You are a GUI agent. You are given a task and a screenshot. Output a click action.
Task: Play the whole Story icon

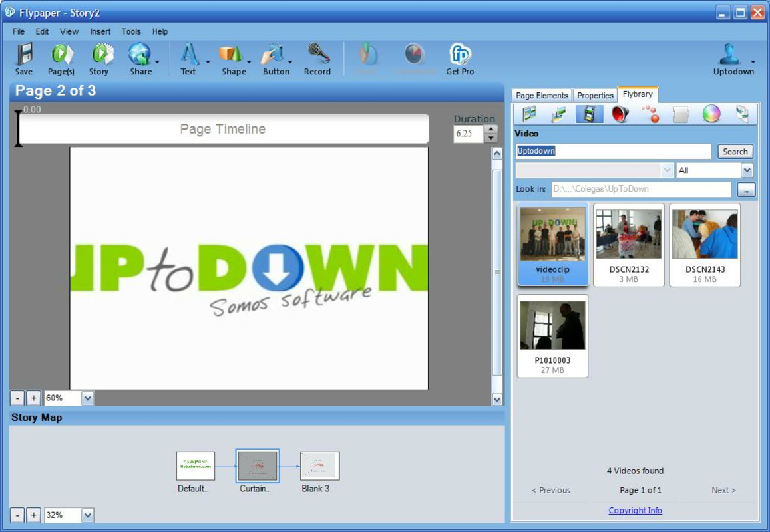[102, 55]
